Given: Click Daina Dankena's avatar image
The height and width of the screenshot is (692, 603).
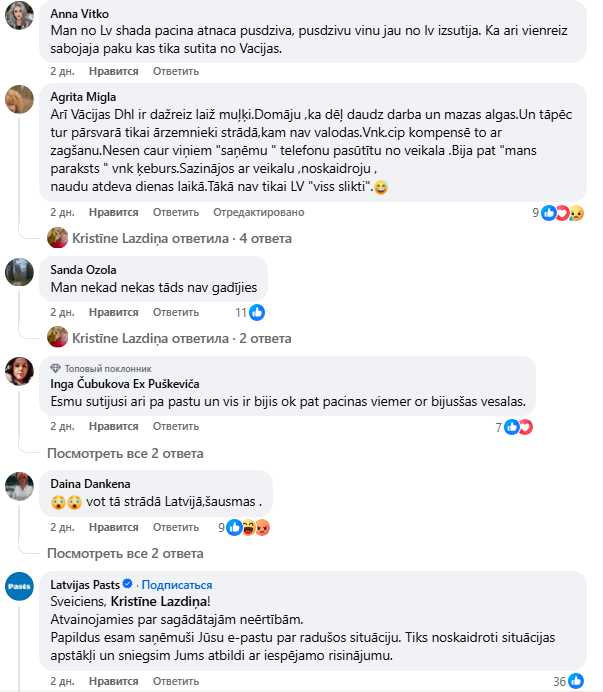Looking at the screenshot, I should pos(20,487).
